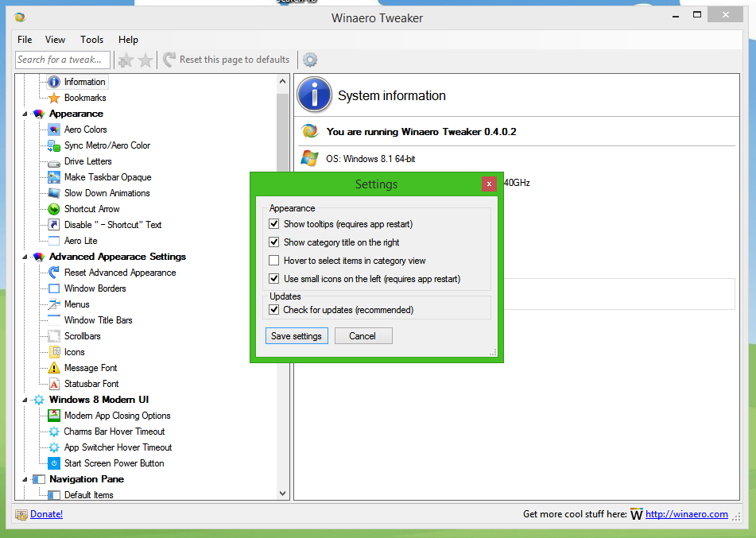Select the Information icon in tree

click(54, 82)
